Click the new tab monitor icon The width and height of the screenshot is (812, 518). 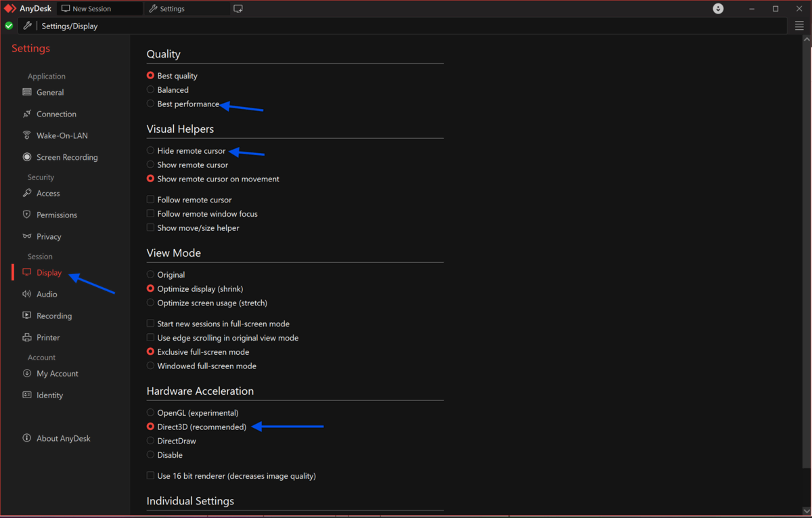coord(238,9)
